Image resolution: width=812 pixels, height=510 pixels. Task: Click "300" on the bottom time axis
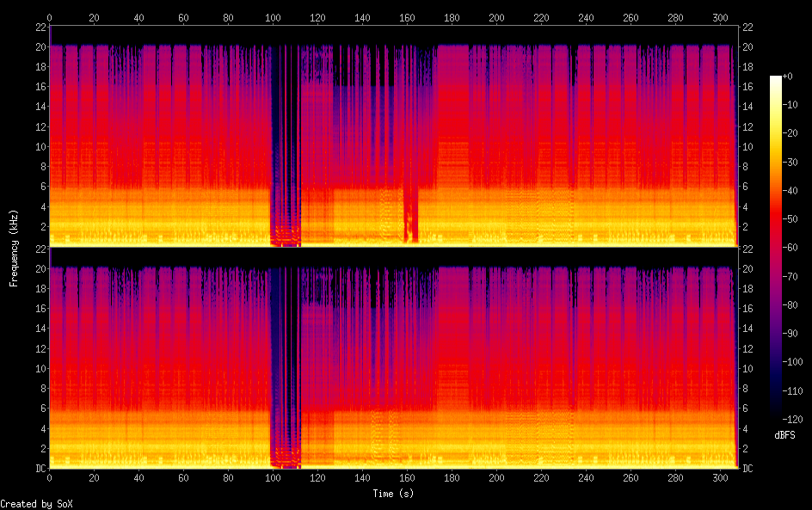coord(720,478)
